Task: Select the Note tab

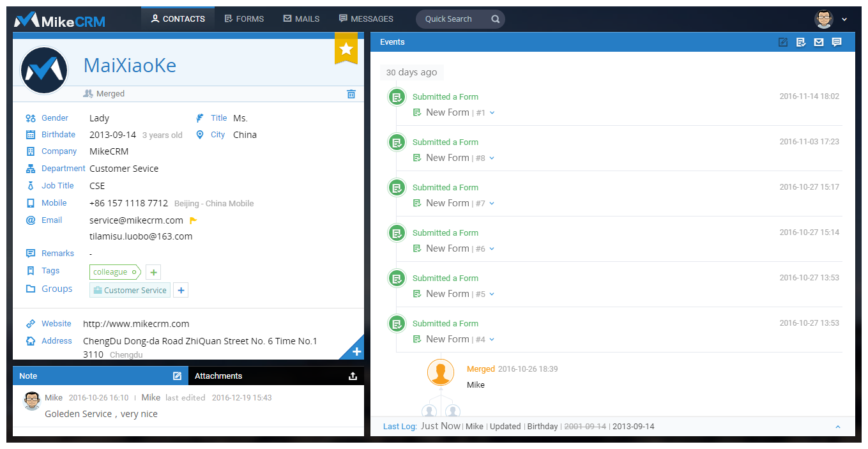Action: pos(100,376)
